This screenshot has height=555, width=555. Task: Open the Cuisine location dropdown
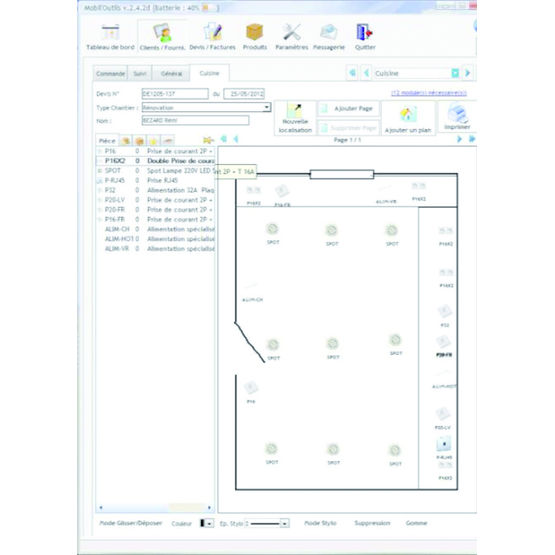[455, 73]
